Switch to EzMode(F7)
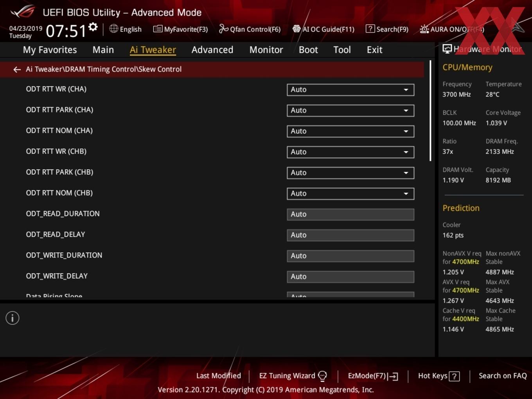The image size is (532, 399). click(x=373, y=376)
